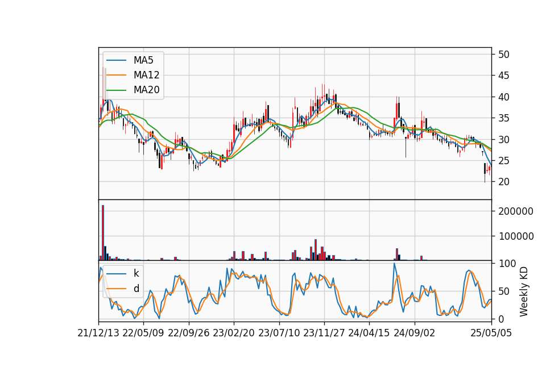Click the KD axis label 50
The height and width of the screenshot is (392, 546).
click(x=504, y=291)
